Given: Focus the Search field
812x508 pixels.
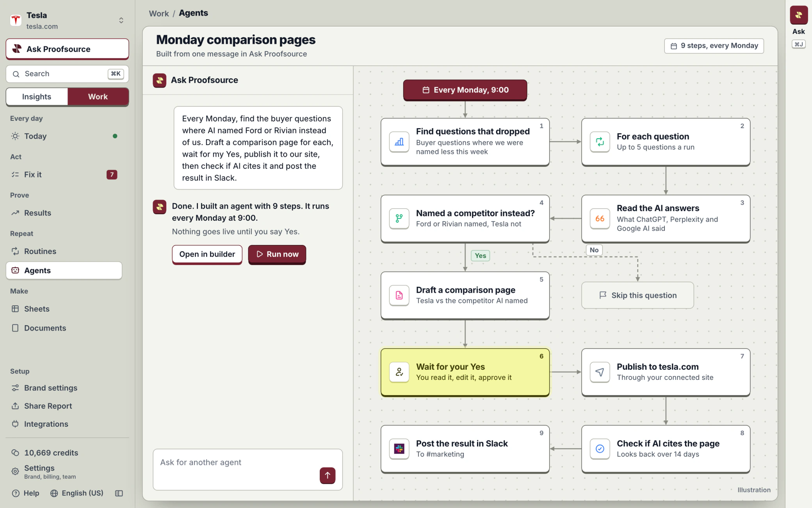Looking at the screenshot, I should (67, 74).
